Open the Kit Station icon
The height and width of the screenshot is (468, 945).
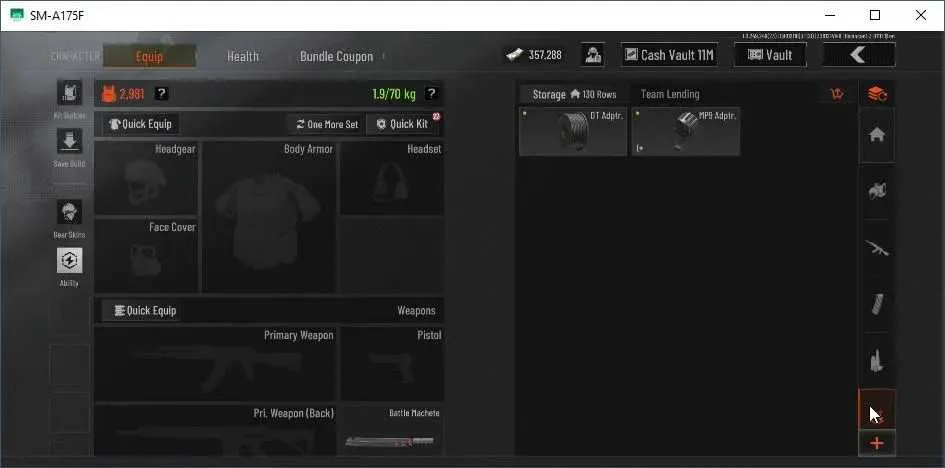pyautogui.click(x=69, y=93)
